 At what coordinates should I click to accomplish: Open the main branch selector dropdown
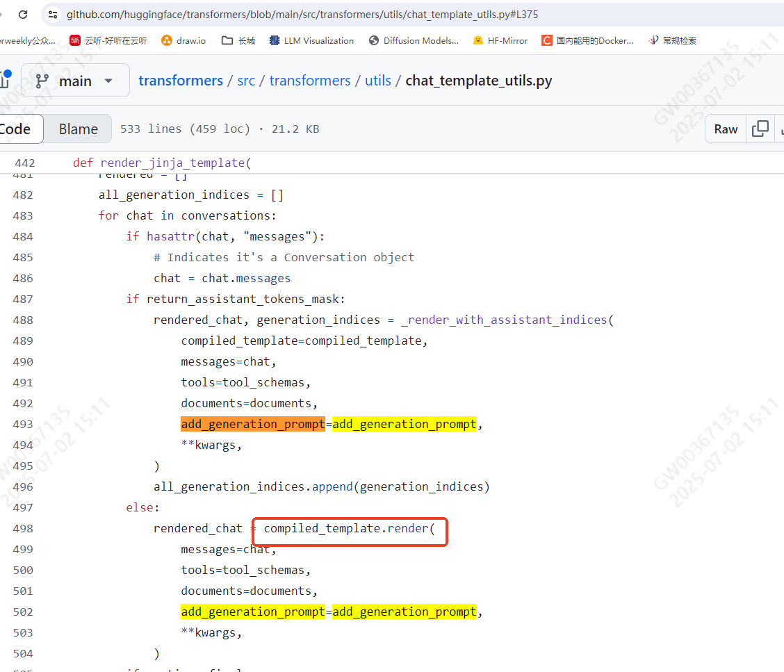76,80
